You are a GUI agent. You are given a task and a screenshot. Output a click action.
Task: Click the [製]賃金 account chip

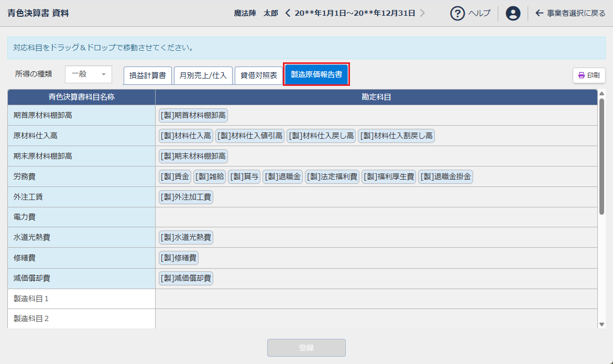coord(175,177)
